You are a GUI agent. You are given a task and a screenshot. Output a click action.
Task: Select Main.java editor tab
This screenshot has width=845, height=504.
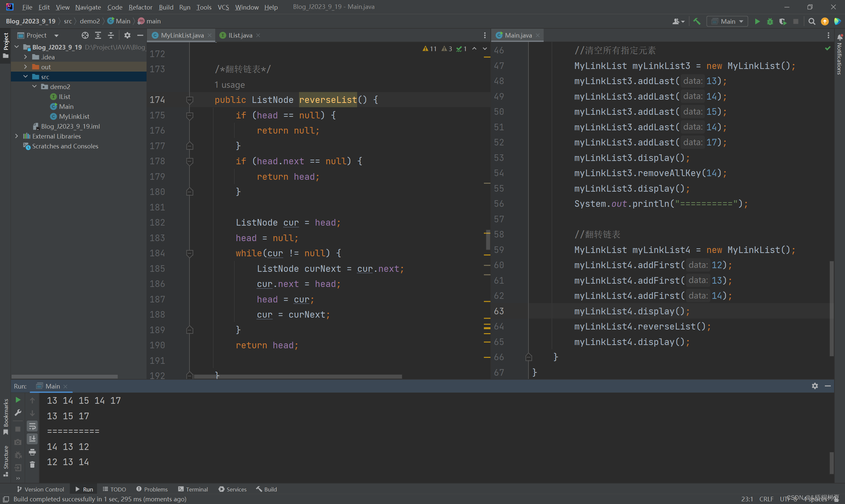coord(518,35)
